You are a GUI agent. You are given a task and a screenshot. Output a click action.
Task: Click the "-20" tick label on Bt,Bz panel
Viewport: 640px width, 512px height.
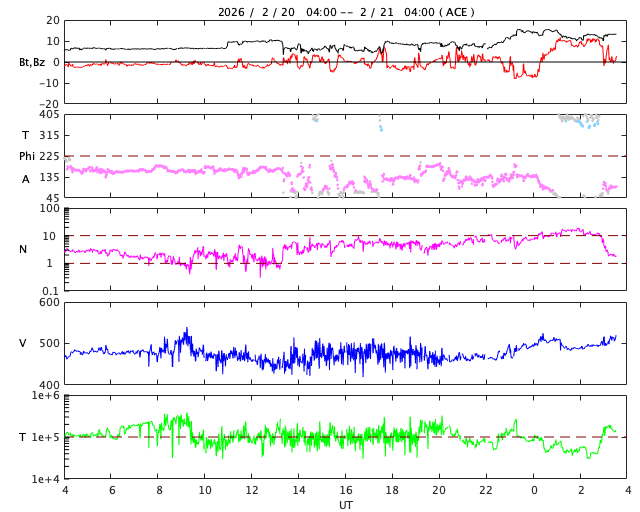tap(46, 103)
